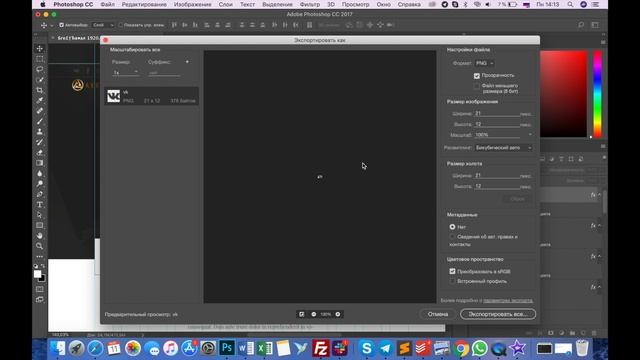
Task: Click the canvas Высота field
Action: (497, 186)
